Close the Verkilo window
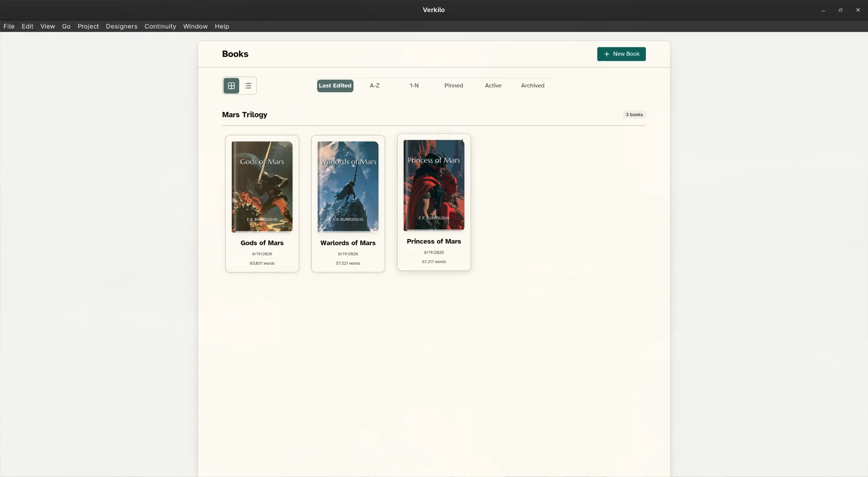Viewport: 868px width, 477px height. (x=858, y=10)
